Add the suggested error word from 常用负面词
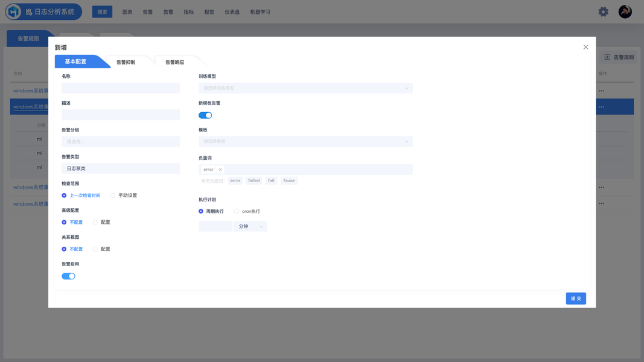This screenshot has width=644, height=362. tap(235, 180)
